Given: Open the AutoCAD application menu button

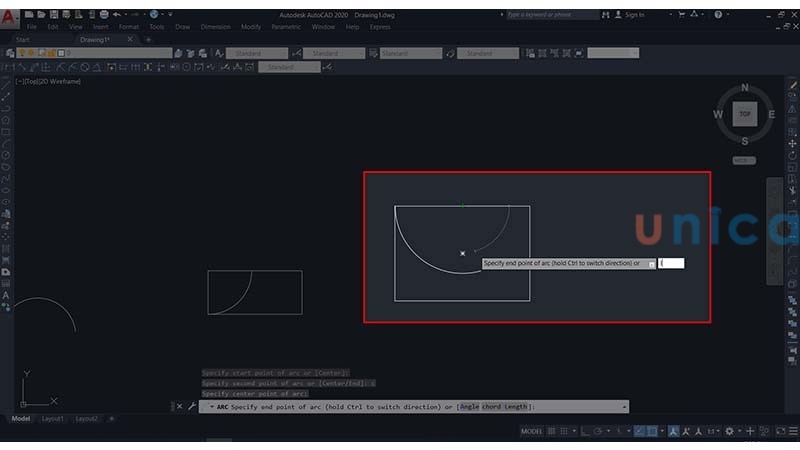Looking at the screenshot, I should (8, 17).
